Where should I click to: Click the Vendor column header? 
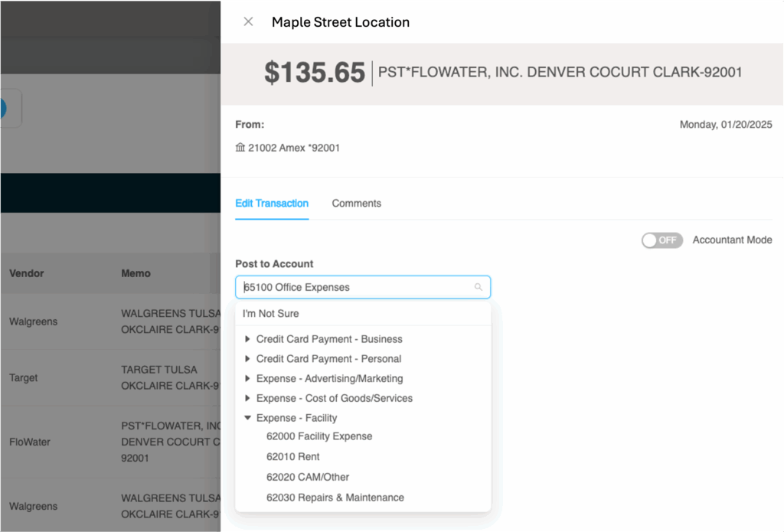pyautogui.click(x=27, y=273)
